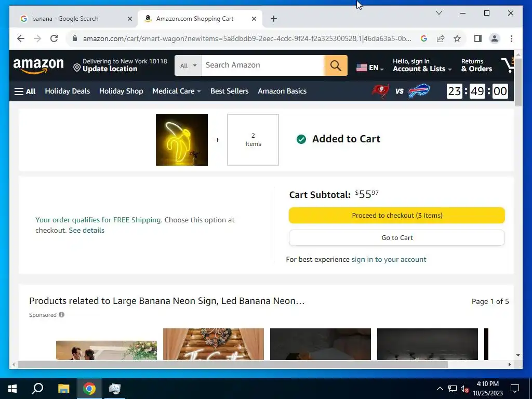Open Windows taskbar search
This screenshot has width=532, height=399.
(37, 389)
